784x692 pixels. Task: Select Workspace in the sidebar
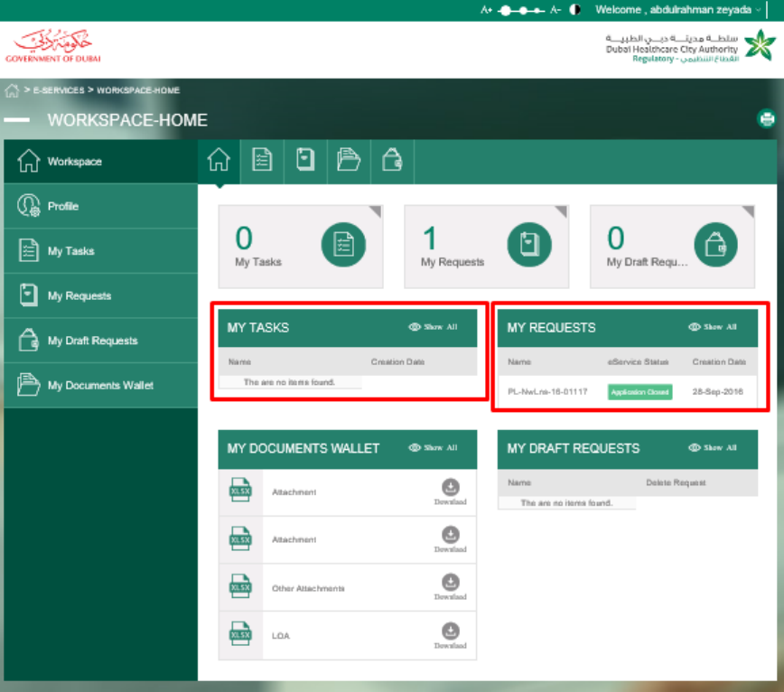pos(100,162)
